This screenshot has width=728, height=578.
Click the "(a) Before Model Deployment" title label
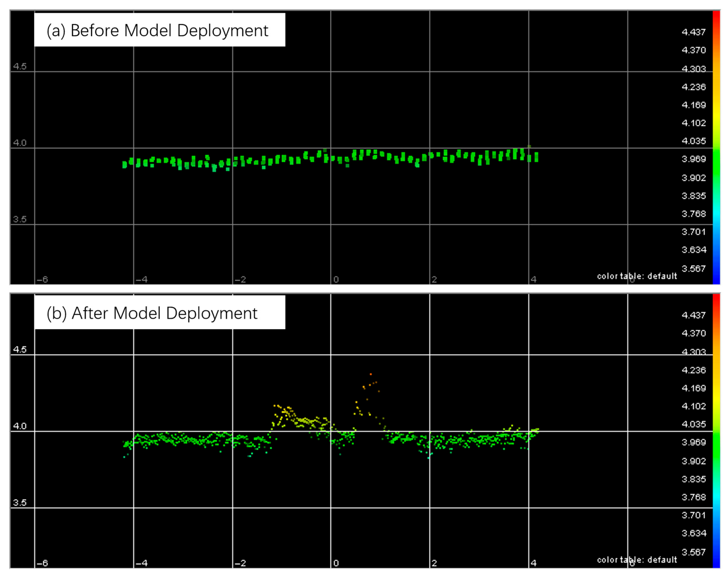click(x=157, y=30)
